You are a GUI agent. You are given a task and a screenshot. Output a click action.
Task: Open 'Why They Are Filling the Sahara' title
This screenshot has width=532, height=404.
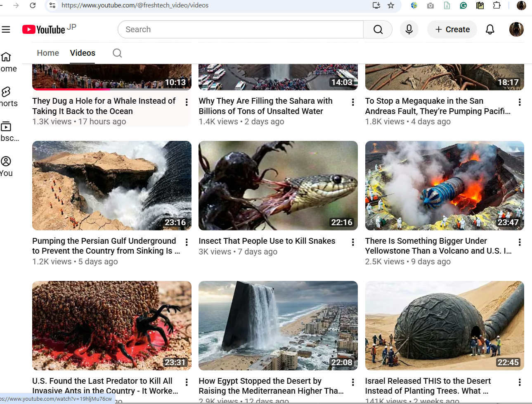click(265, 106)
